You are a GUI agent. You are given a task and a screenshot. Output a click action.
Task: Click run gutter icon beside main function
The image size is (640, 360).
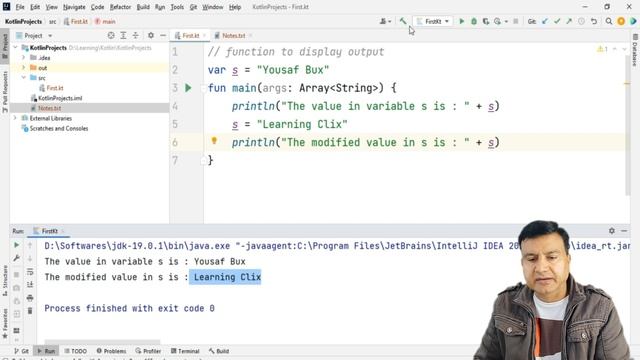pos(188,88)
